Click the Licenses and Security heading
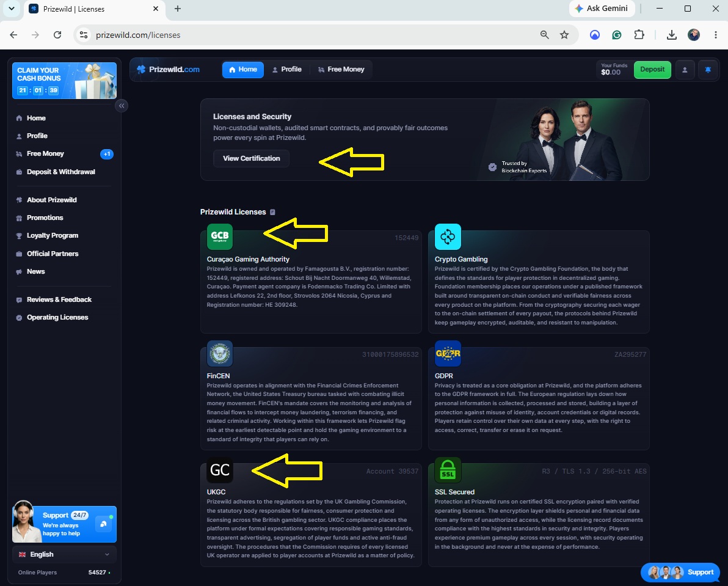The height and width of the screenshot is (586, 728). click(x=252, y=117)
